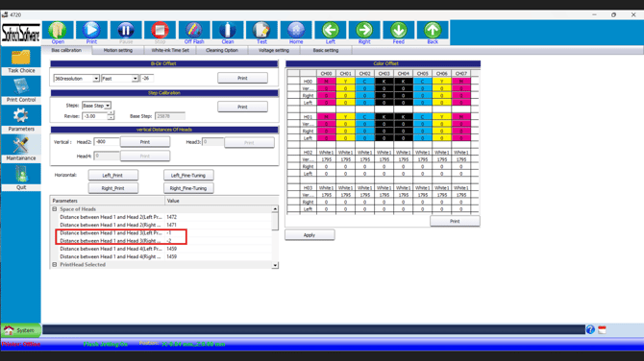The height and width of the screenshot is (361, 644).
Task: Expand the PrintHead Selected group
Action: pyautogui.click(x=55, y=265)
